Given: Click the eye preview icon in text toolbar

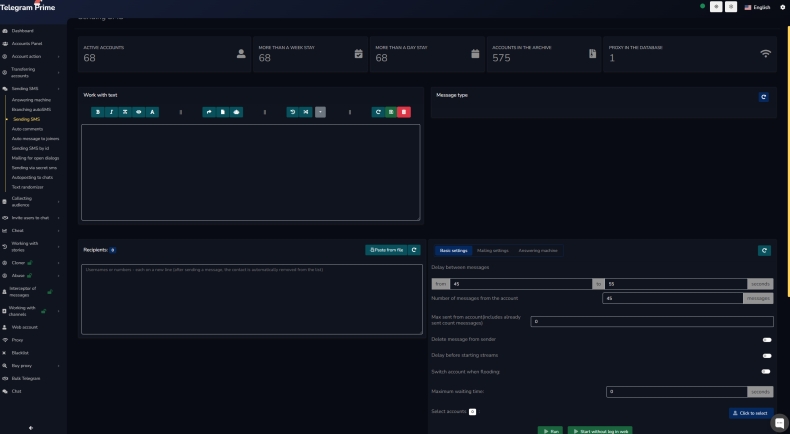Looking at the screenshot, I should click(x=139, y=112).
